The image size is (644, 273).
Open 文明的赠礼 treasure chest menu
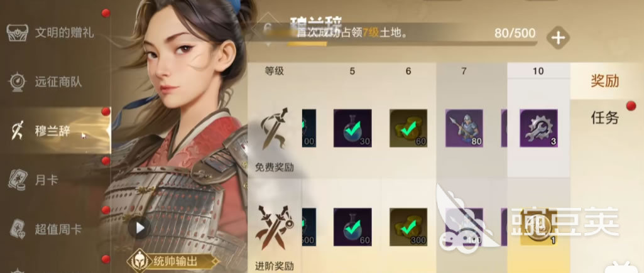52,33
